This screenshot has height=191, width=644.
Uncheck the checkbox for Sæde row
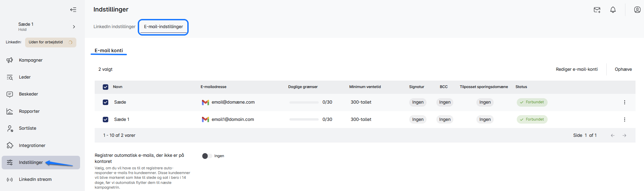(106, 102)
